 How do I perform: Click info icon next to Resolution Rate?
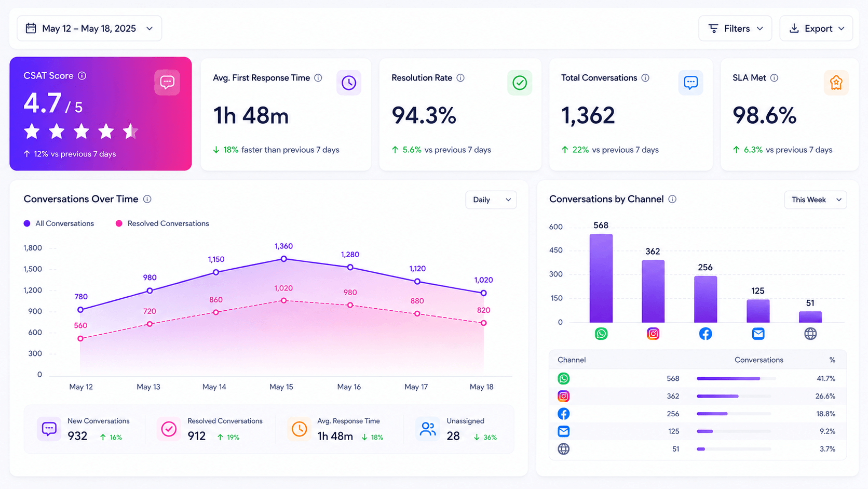460,78
